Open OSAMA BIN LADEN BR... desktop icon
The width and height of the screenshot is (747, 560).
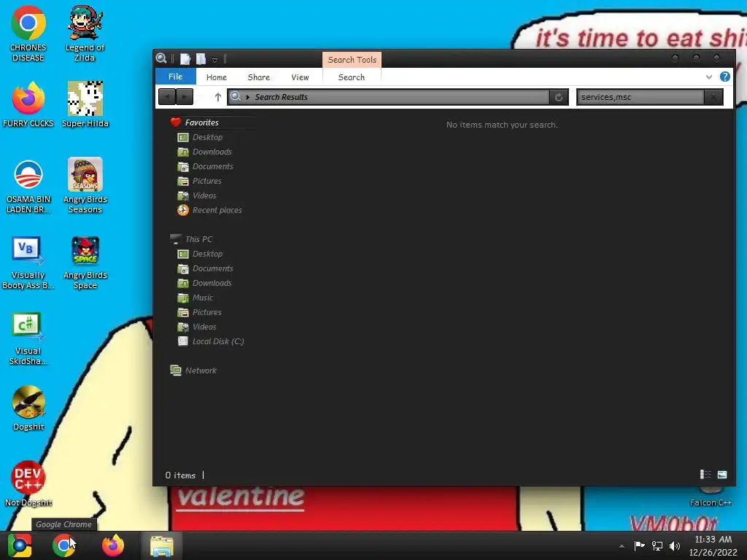[x=28, y=186]
